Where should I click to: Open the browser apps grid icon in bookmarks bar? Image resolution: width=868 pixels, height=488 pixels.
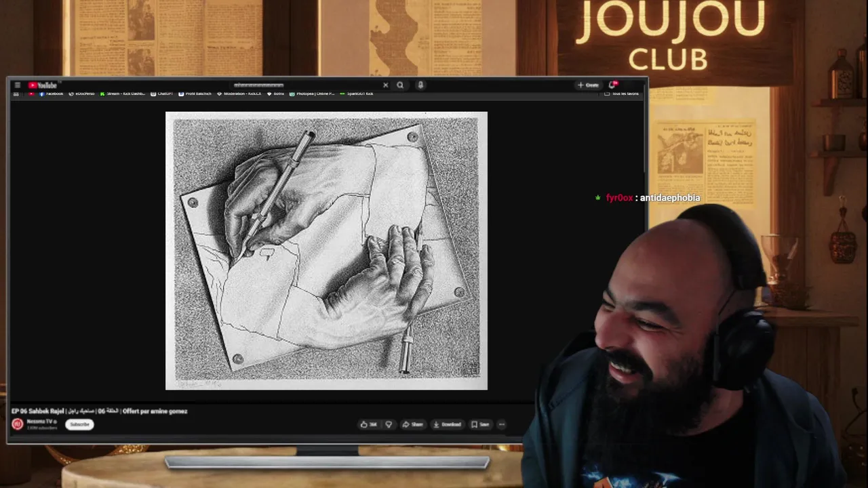[16, 94]
